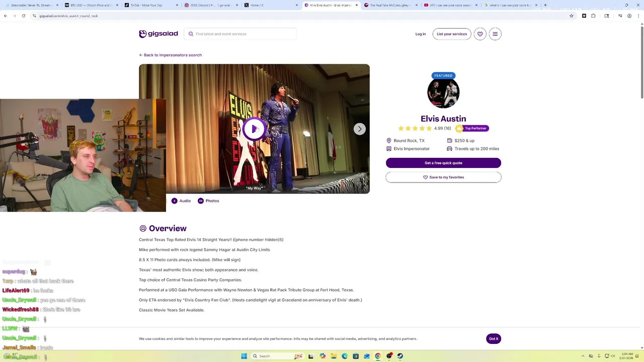644x362 pixels.
Task: Click Travels up to 200 miles text
Action: [473, 149]
